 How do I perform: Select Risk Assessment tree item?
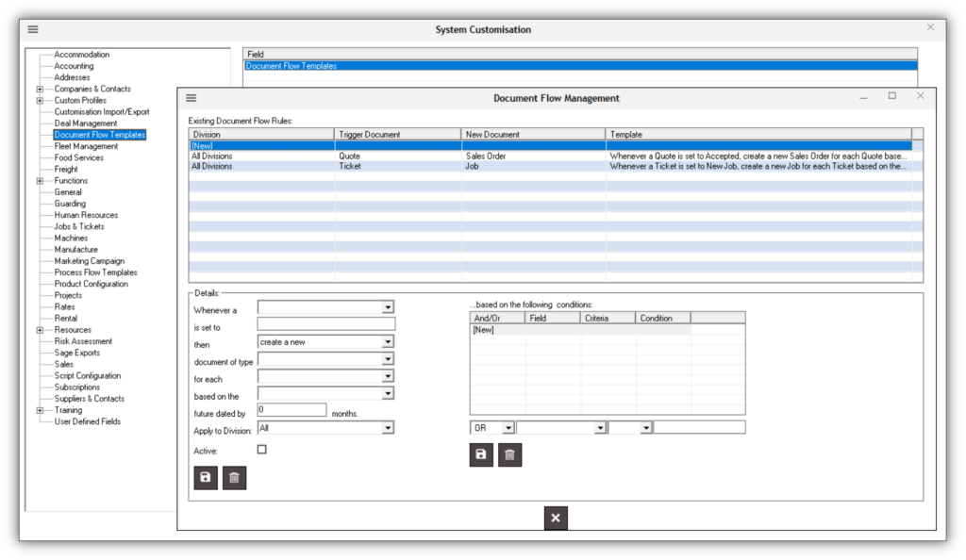[x=83, y=341]
